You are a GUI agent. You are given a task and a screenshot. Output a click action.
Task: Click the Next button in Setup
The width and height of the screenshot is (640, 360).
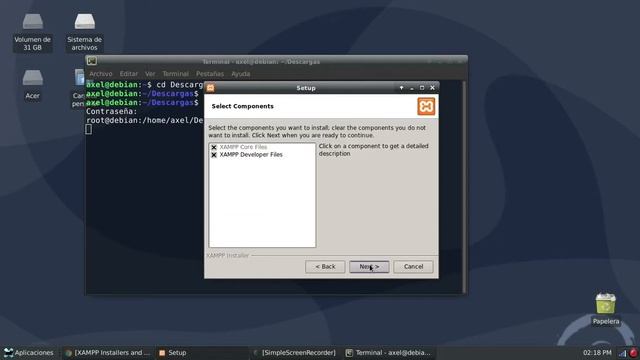click(x=369, y=267)
